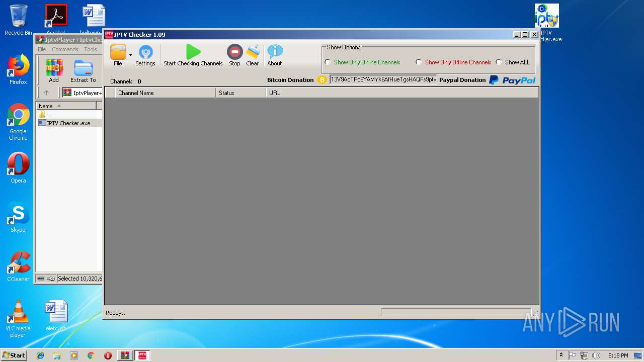The height and width of the screenshot is (362, 644).
Task: Open Settings in IPTV Checker
Action: [x=145, y=55]
